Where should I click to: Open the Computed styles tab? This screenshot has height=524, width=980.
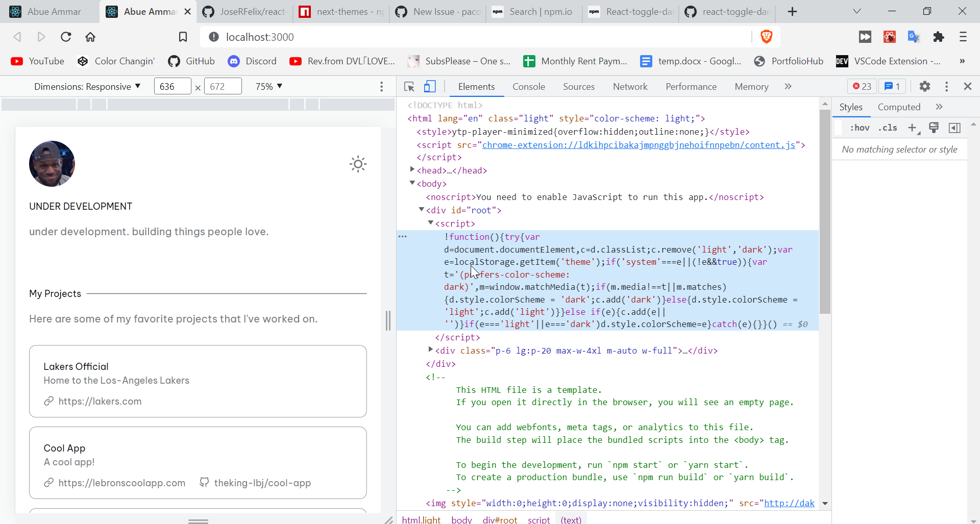tap(899, 107)
